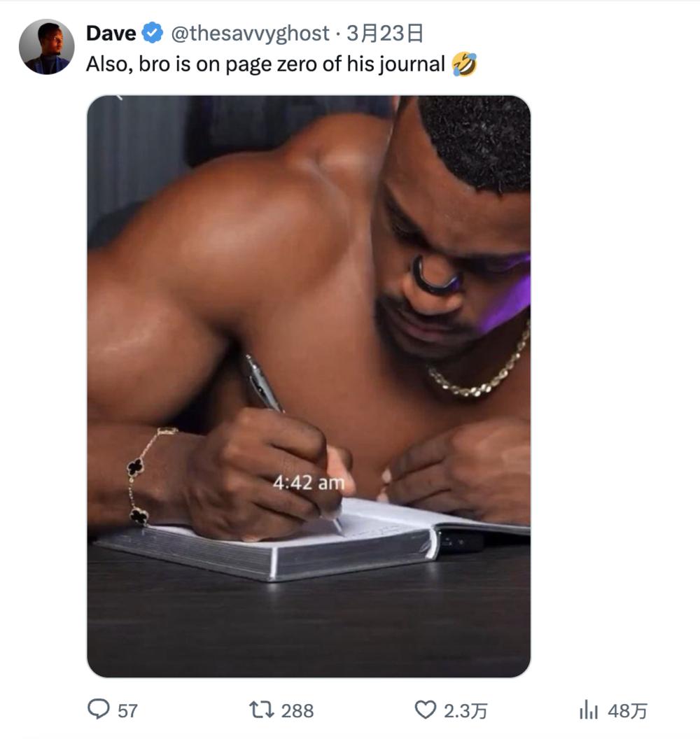Open view analytics bar chart icon

pyautogui.click(x=588, y=710)
